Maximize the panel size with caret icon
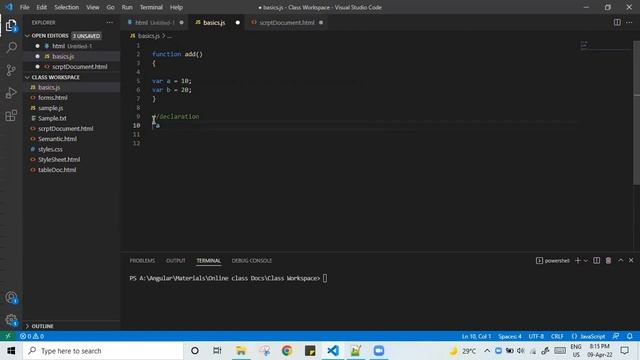The image size is (640, 360). click(620, 260)
